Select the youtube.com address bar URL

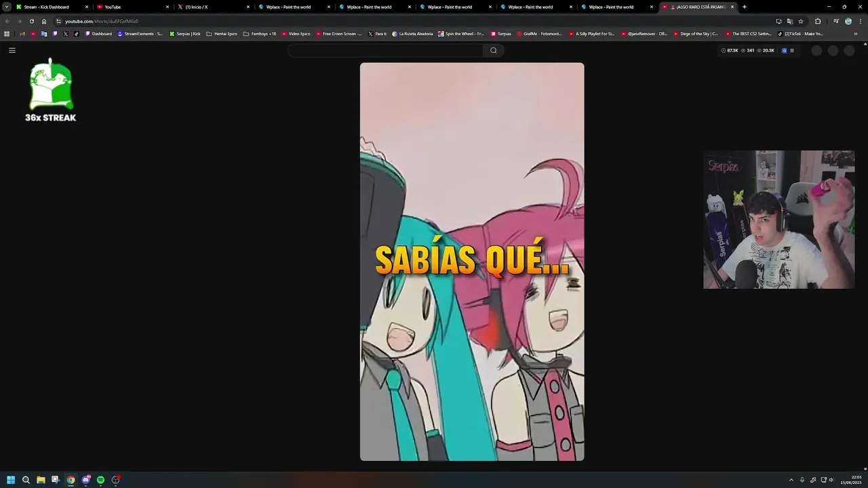click(101, 21)
